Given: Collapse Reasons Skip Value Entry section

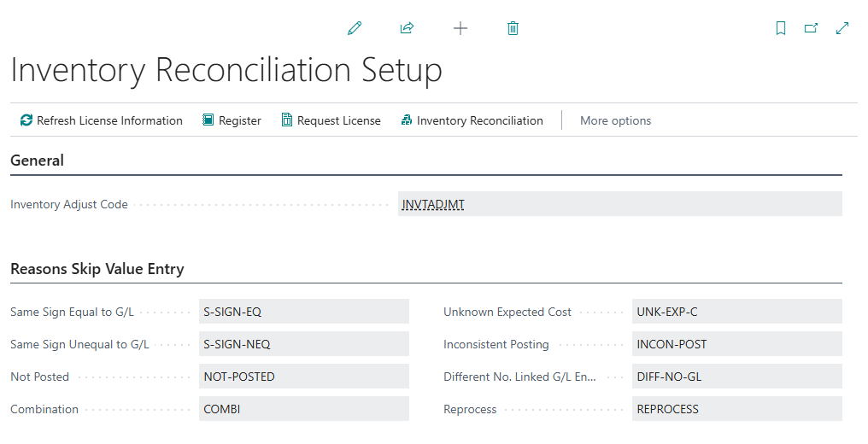Looking at the screenshot, I should coord(97,269).
